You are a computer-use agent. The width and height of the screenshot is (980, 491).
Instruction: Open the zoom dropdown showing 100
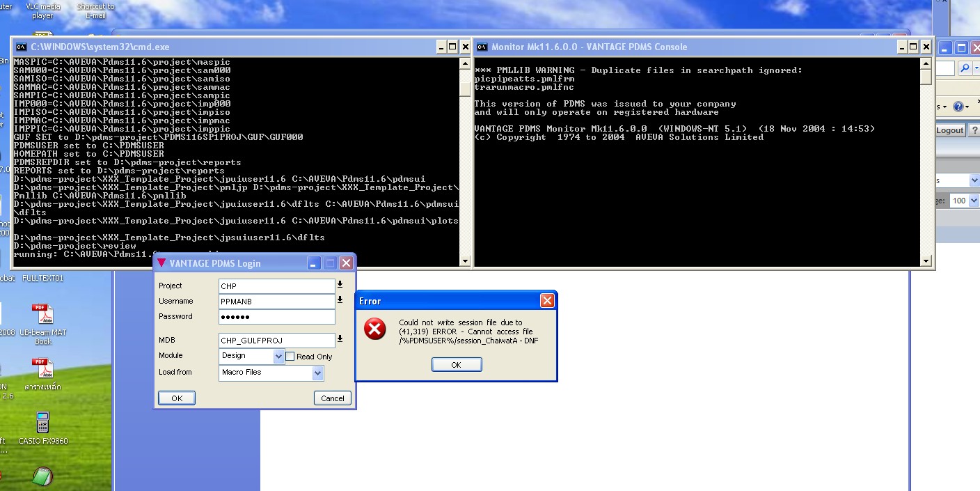974,201
